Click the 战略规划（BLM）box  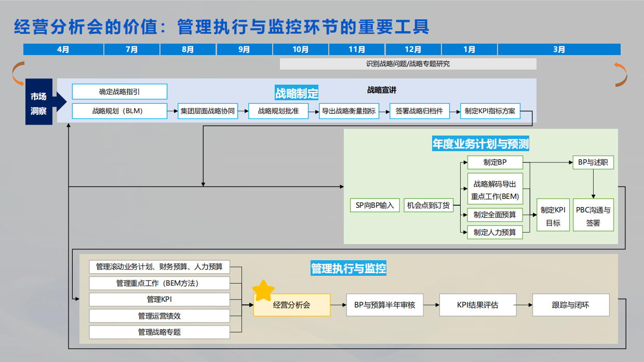point(119,111)
